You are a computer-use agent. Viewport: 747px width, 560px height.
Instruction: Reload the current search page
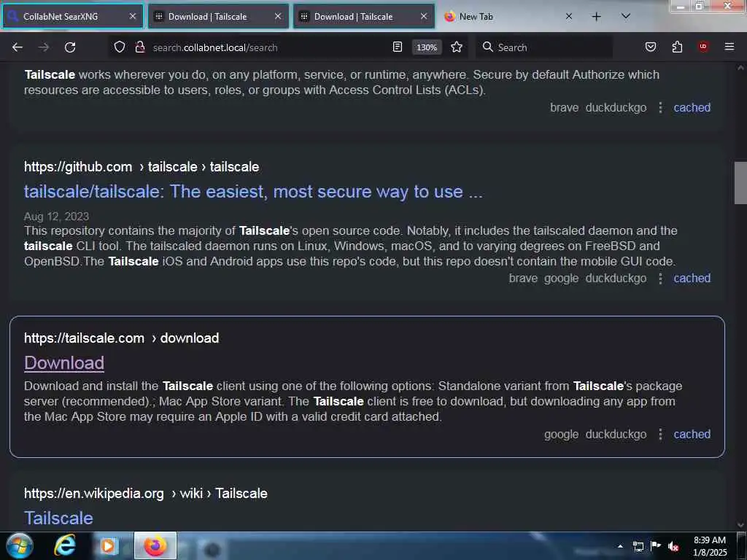coord(70,47)
